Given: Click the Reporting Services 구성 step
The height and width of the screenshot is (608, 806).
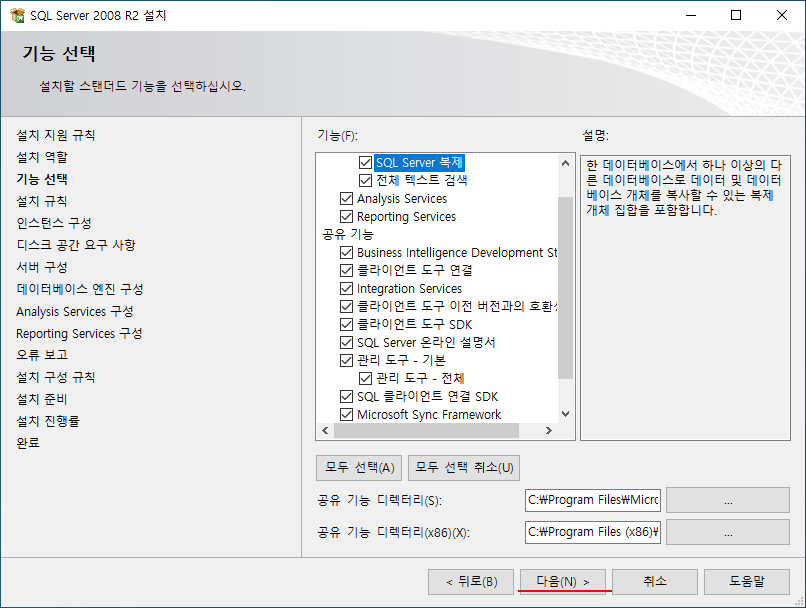Looking at the screenshot, I should coord(79,334).
